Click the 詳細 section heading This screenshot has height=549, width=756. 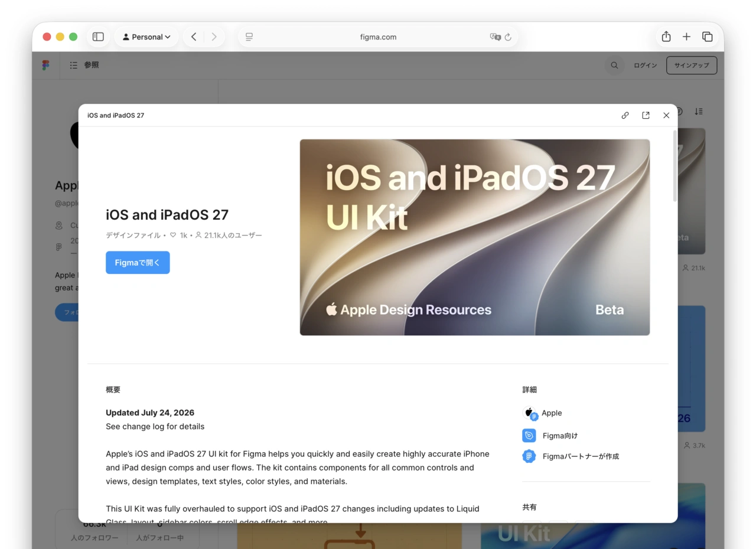530,390
